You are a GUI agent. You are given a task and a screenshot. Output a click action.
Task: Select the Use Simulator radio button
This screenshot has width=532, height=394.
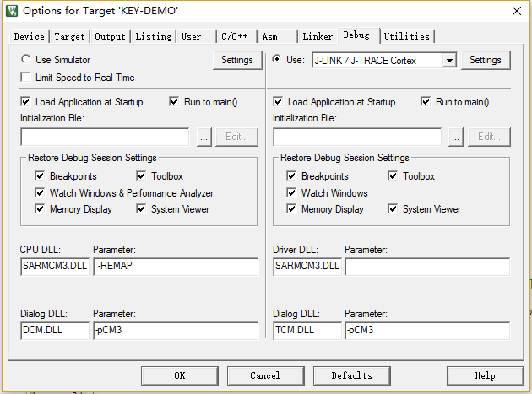coord(25,59)
